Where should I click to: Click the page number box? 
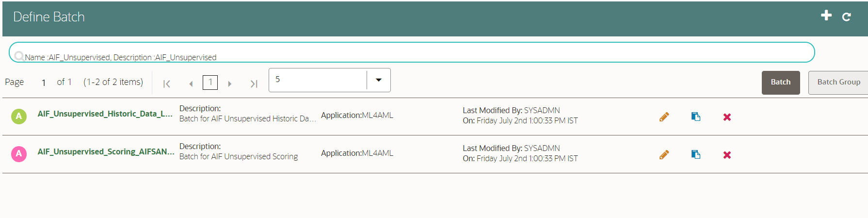tap(210, 82)
